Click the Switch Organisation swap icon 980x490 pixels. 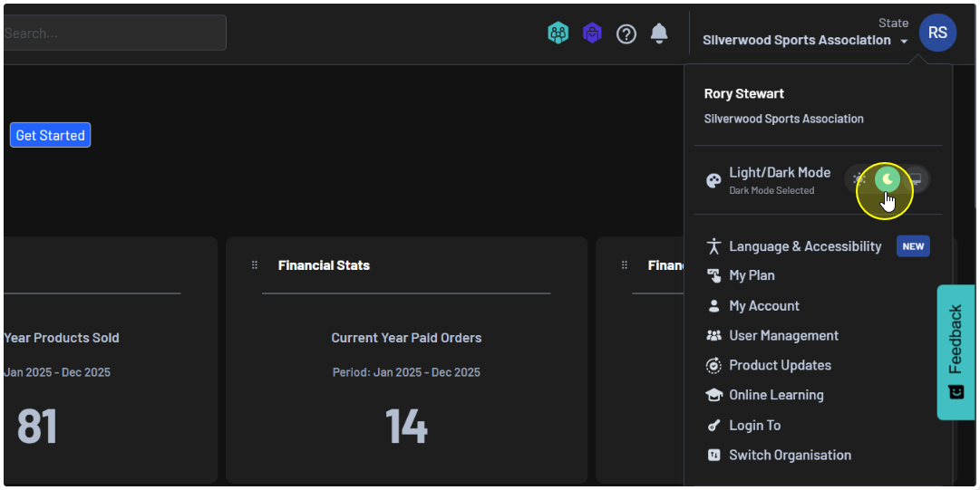tap(713, 455)
